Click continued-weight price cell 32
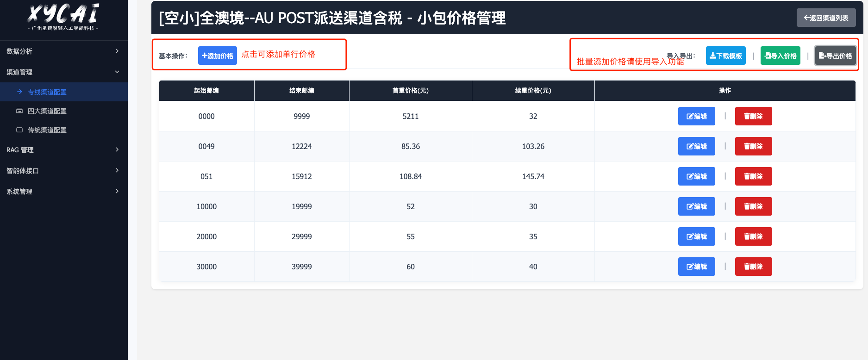868x360 pixels. [533, 116]
